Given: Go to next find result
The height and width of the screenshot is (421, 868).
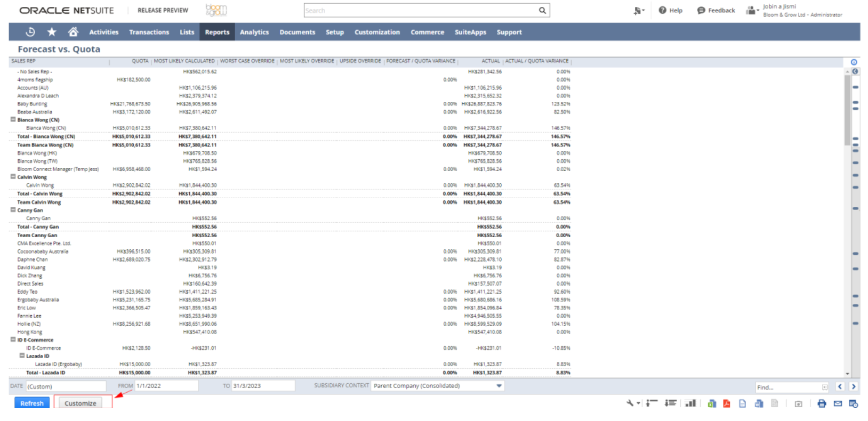Looking at the screenshot, I should tap(854, 387).
